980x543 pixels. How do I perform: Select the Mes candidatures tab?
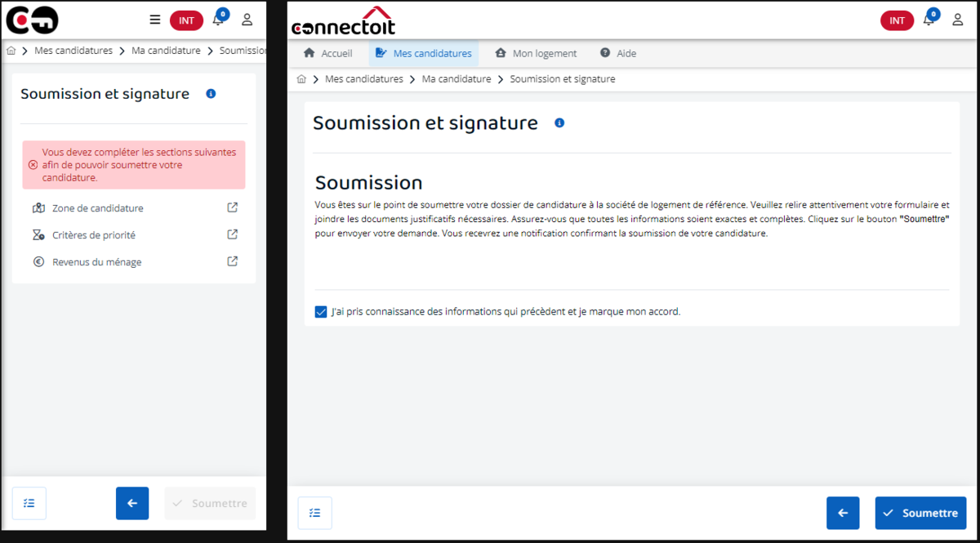tap(423, 53)
